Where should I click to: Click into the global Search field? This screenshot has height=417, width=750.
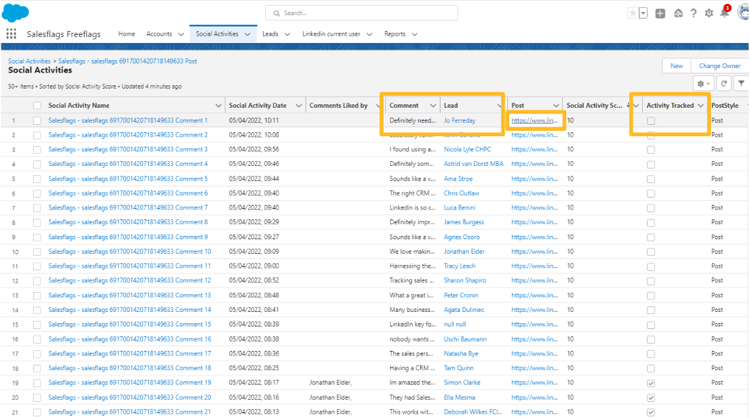[x=362, y=13]
